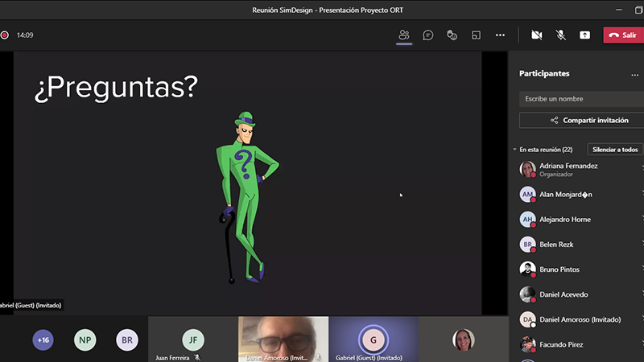Viewport: 644px width, 362px height.
Task: Leave the meeting with Salir button
Action: click(x=623, y=35)
